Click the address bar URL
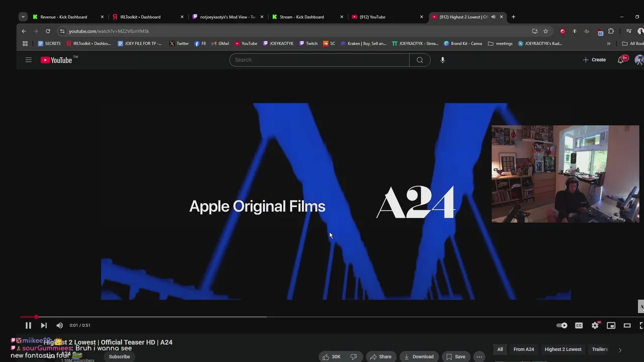644x362 pixels. coord(109,31)
